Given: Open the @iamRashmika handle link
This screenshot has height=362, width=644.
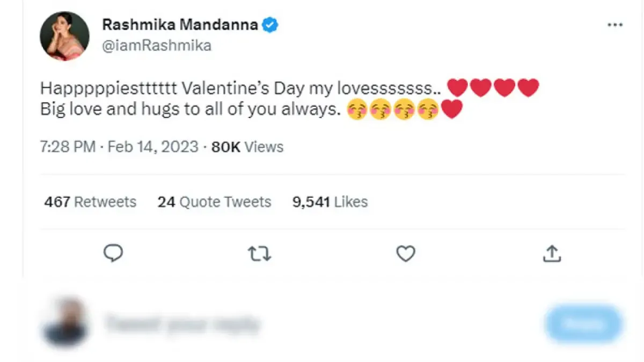Looking at the screenshot, I should [x=156, y=46].
